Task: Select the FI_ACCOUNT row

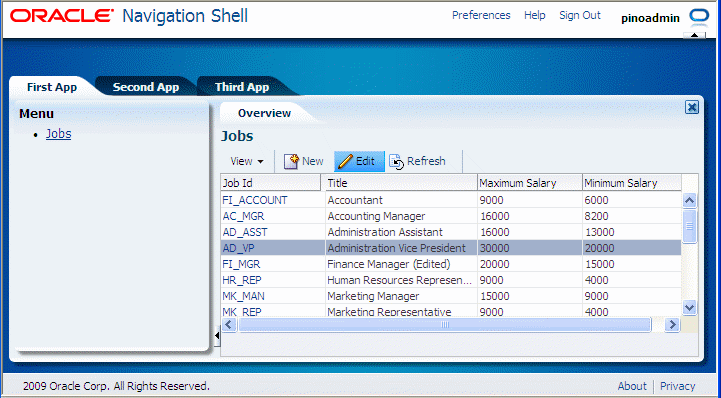Action: pos(451,200)
